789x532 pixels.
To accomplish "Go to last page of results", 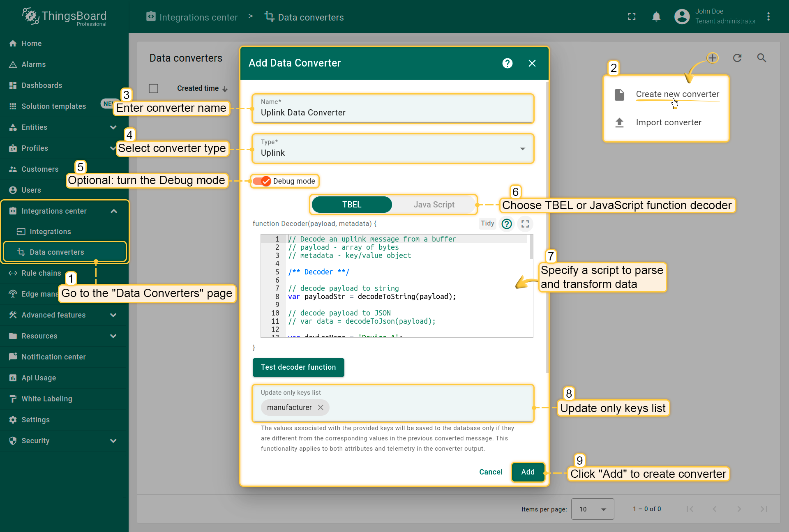I will pyautogui.click(x=764, y=509).
